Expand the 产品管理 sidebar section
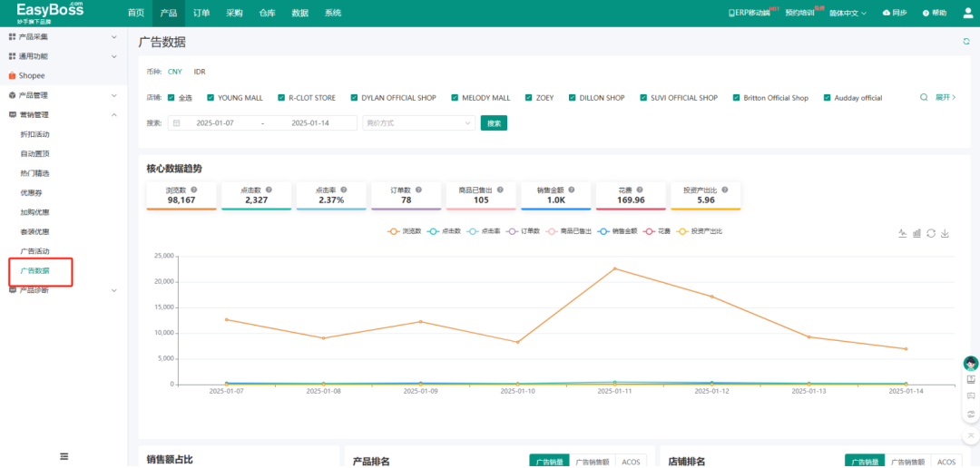This screenshot has width=980, height=468. coord(64,95)
